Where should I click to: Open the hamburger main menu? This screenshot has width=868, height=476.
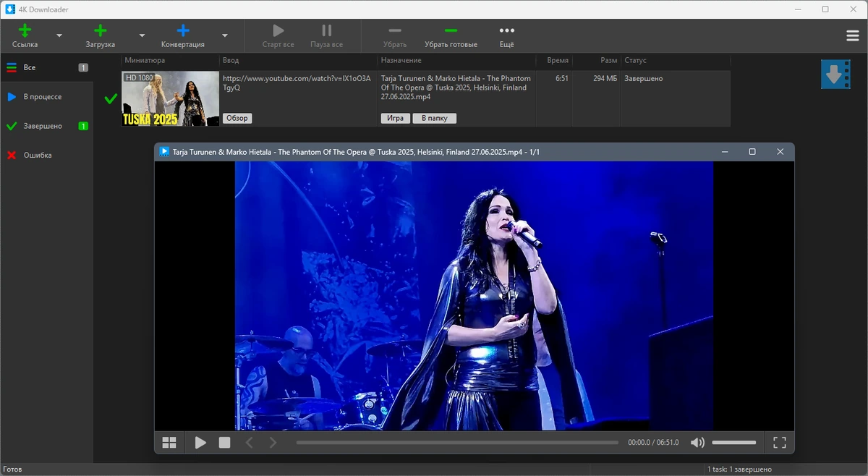click(x=853, y=35)
